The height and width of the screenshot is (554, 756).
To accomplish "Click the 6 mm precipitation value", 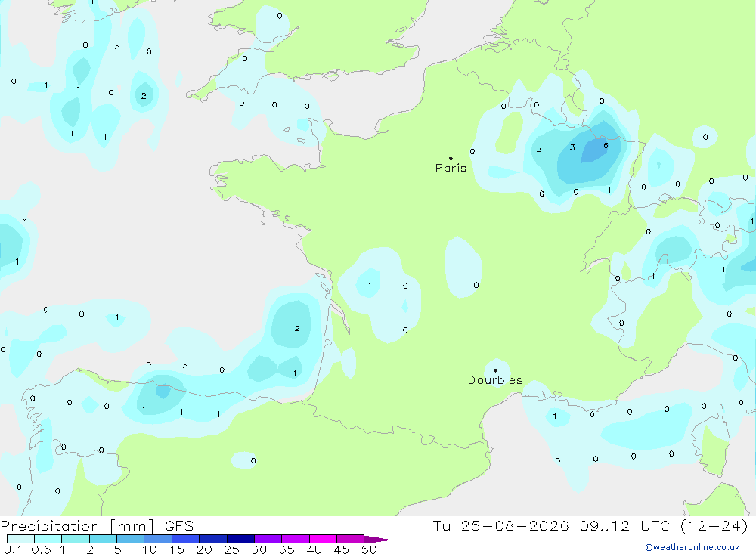I will pyautogui.click(x=606, y=146).
